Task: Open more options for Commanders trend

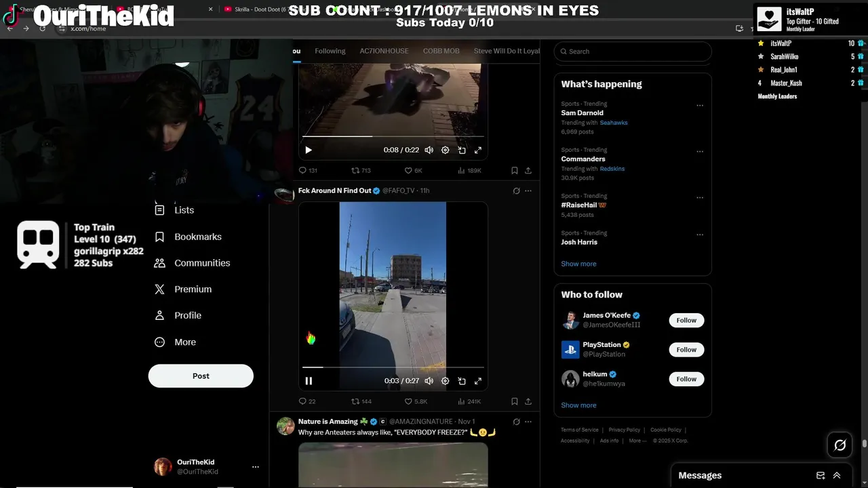Action: [x=700, y=151]
